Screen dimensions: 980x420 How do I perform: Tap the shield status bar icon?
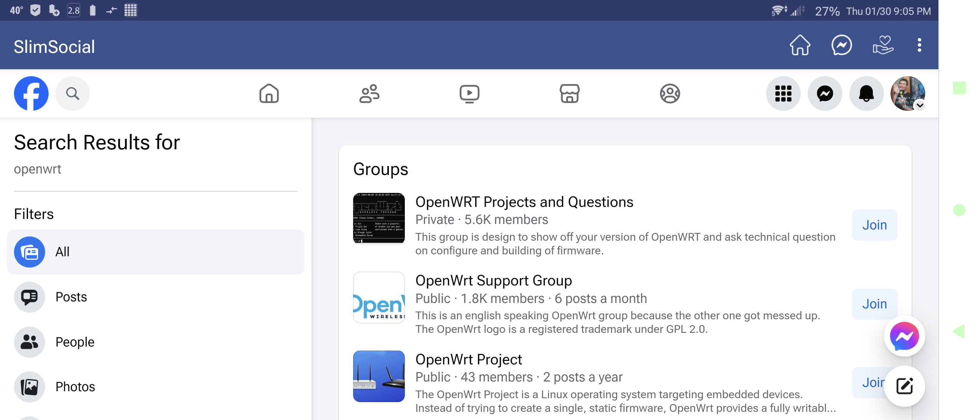tap(35, 10)
